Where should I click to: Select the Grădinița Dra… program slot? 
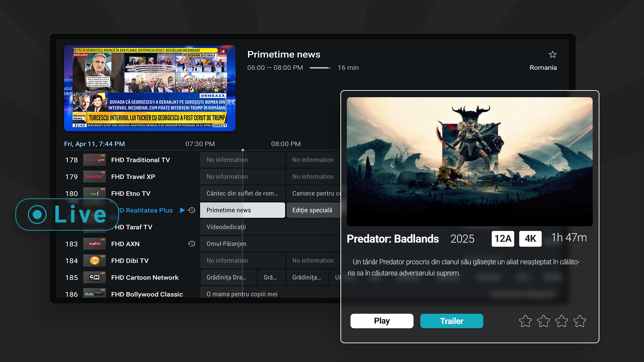click(228, 277)
